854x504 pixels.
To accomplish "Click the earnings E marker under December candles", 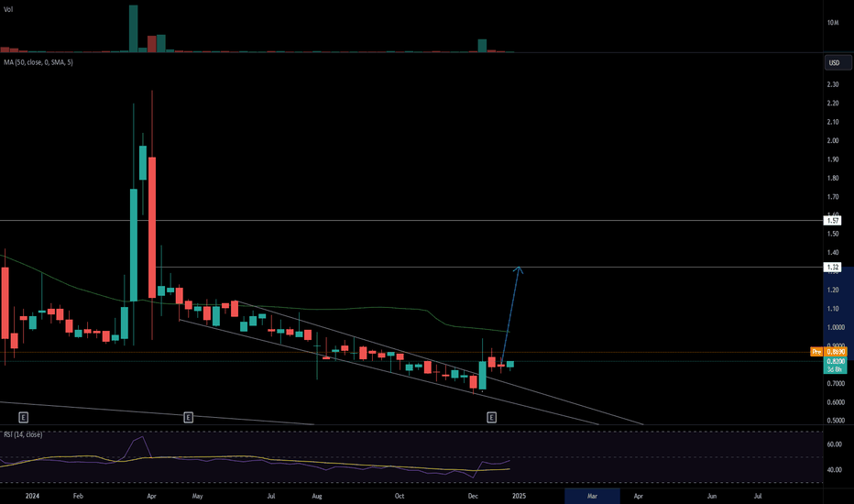I will click(x=491, y=417).
